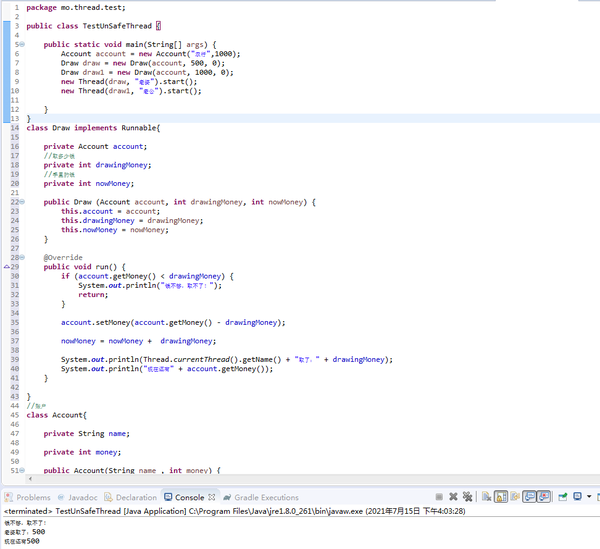Open the Gradle Executions tab

coord(261,497)
